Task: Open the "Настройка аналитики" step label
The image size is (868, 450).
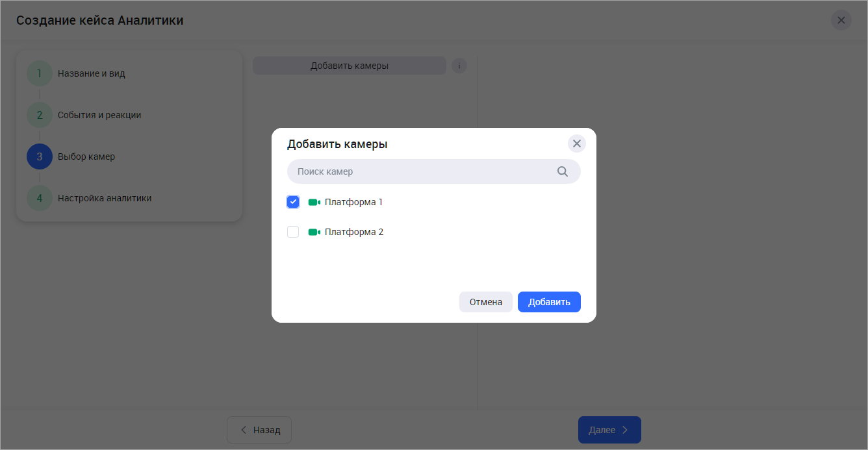Action: click(105, 198)
